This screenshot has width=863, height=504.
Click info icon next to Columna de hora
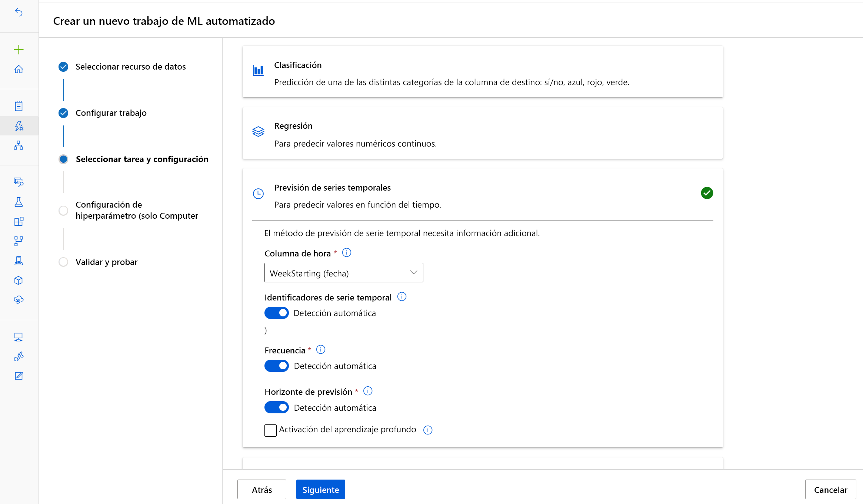(x=347, y=252)
